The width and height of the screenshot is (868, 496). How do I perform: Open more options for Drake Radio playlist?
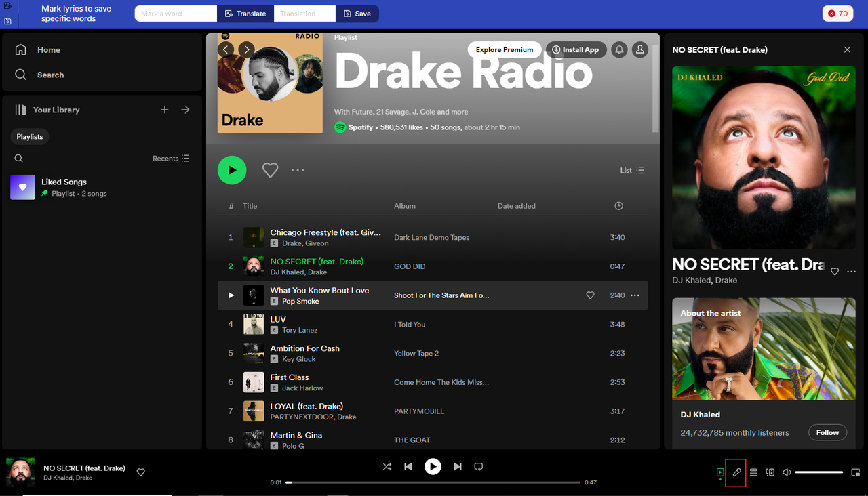[x=298, y=170]
